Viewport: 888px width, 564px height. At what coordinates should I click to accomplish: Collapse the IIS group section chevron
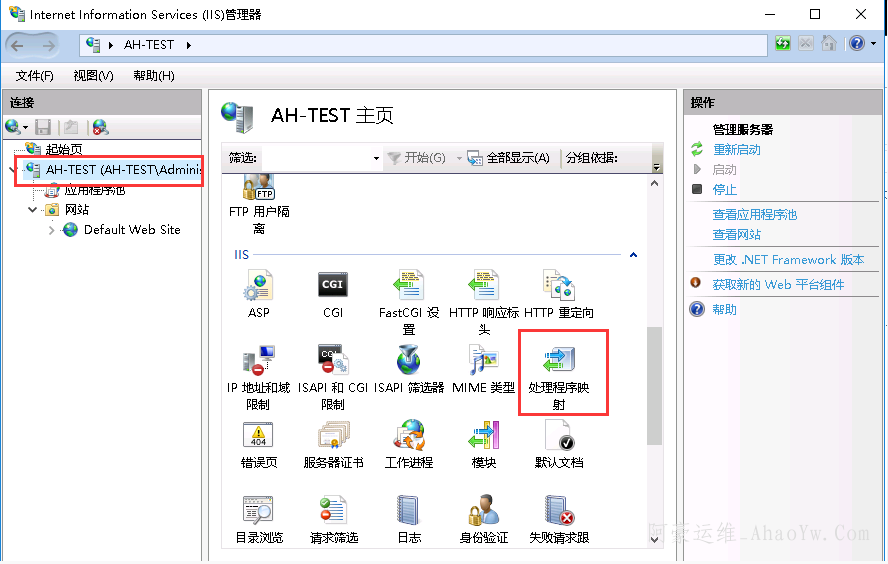click(x=633, y=256)
